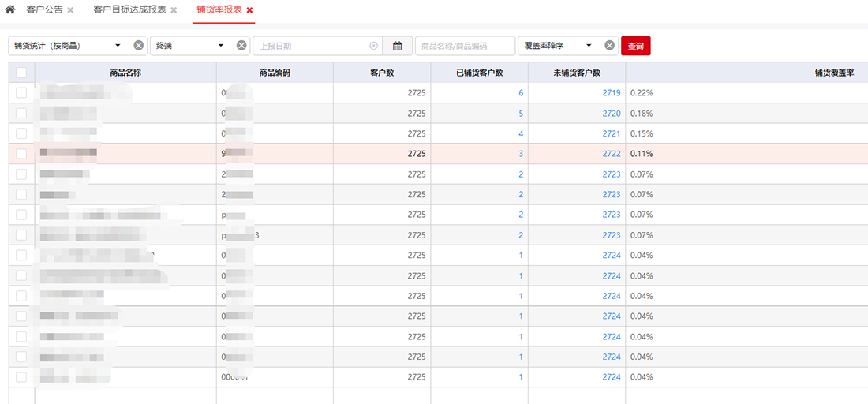Go to the home page icon

[10, 9]
